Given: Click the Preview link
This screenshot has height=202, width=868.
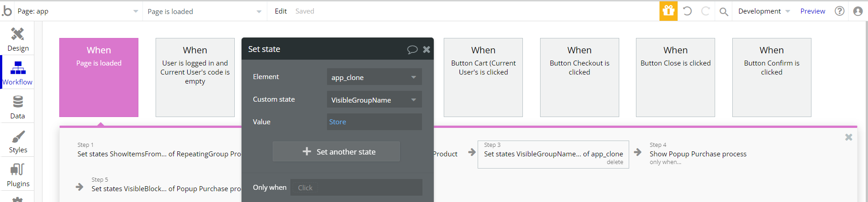Looking at the screenshot, I should pos(812,11).
